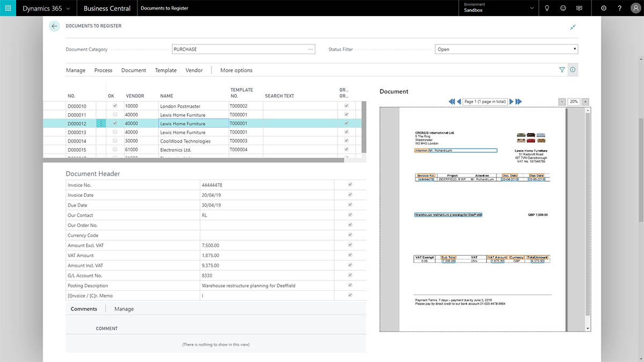Go back using the arrow icon

click(54, 26)
